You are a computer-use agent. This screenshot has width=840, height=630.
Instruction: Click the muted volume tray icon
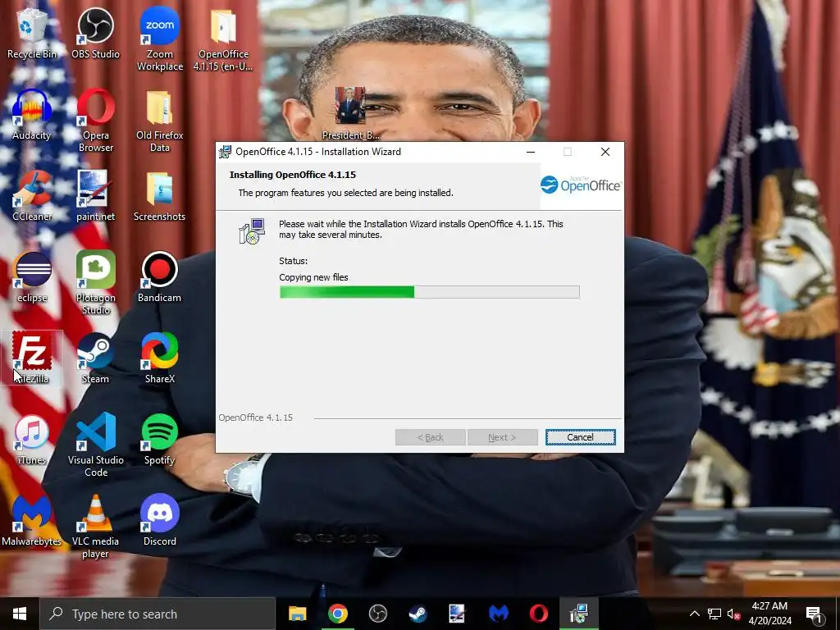[x=733, y=614]
